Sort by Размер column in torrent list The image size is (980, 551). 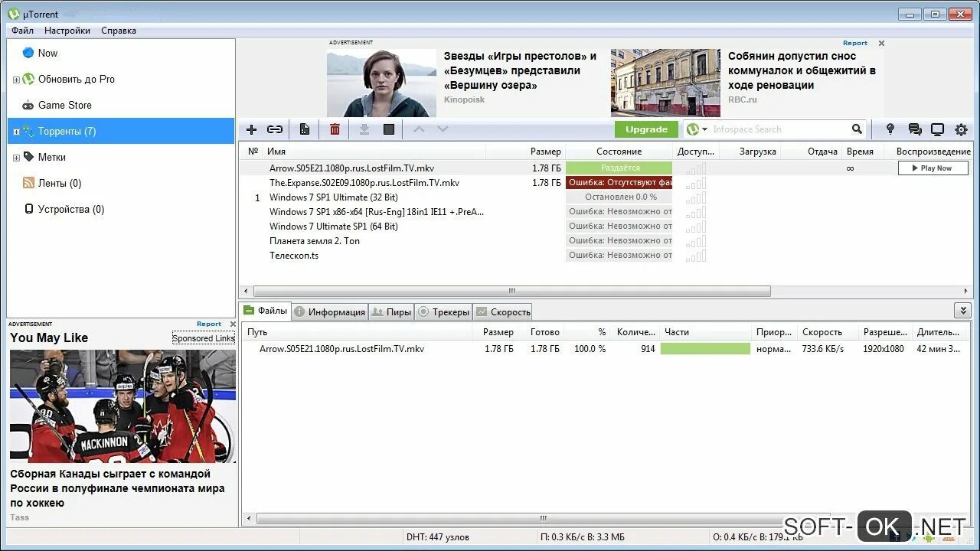pyautogui.click(x=545, y=152)
